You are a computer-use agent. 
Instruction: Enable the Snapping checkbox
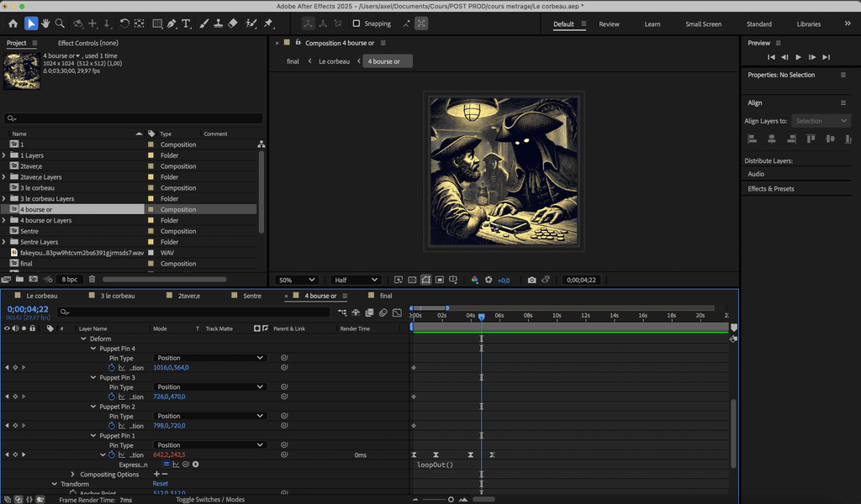(x=357, y=24)
